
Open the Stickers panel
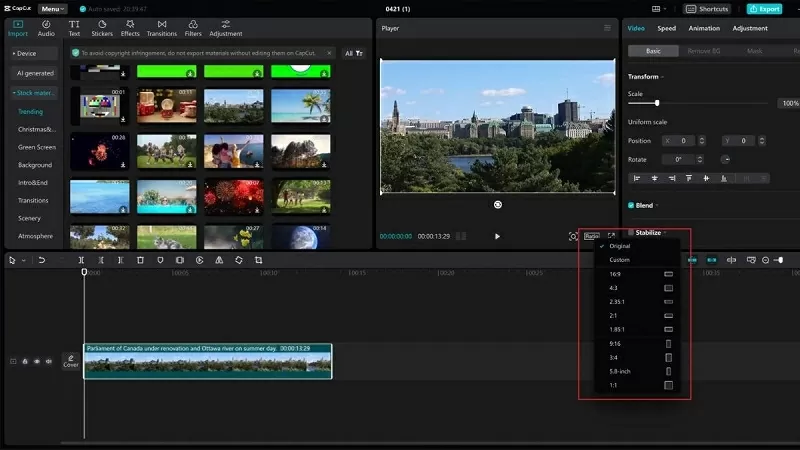(102, 27)
